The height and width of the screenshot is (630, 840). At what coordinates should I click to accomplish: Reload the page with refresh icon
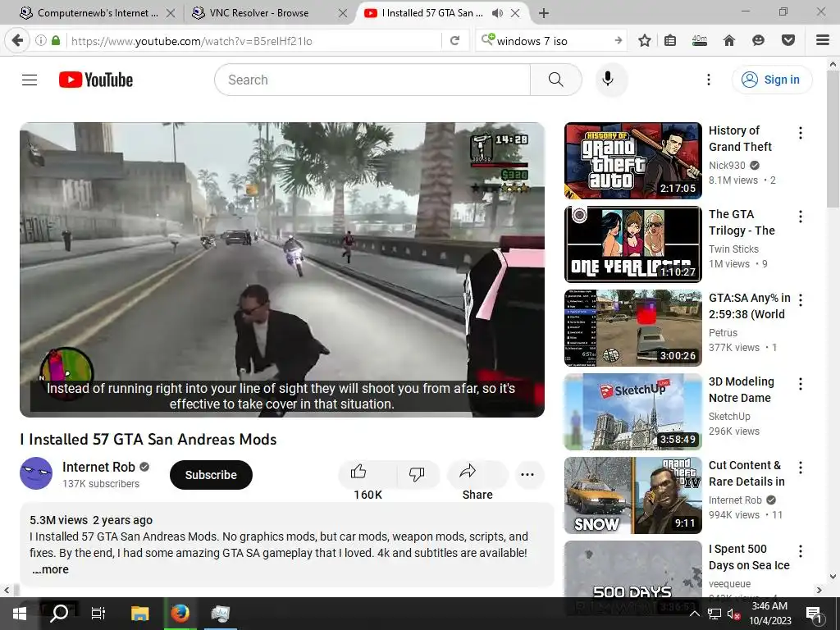(454, 41)
